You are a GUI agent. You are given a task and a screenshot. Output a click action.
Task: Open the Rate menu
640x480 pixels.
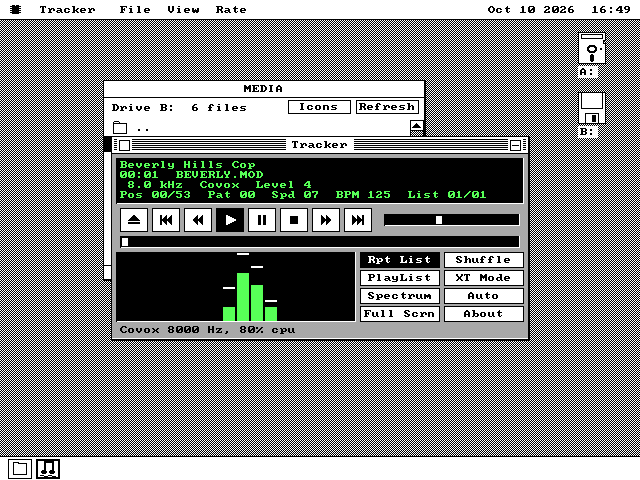pyautogui.click(x=231, y=9)
